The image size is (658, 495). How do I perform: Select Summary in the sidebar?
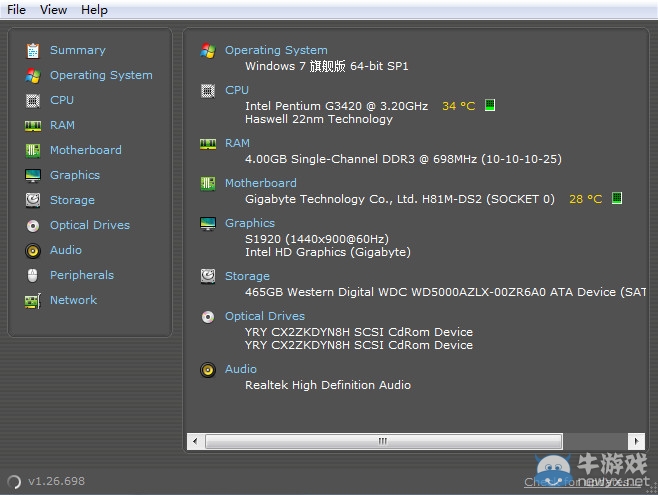(x=78, y=50)
